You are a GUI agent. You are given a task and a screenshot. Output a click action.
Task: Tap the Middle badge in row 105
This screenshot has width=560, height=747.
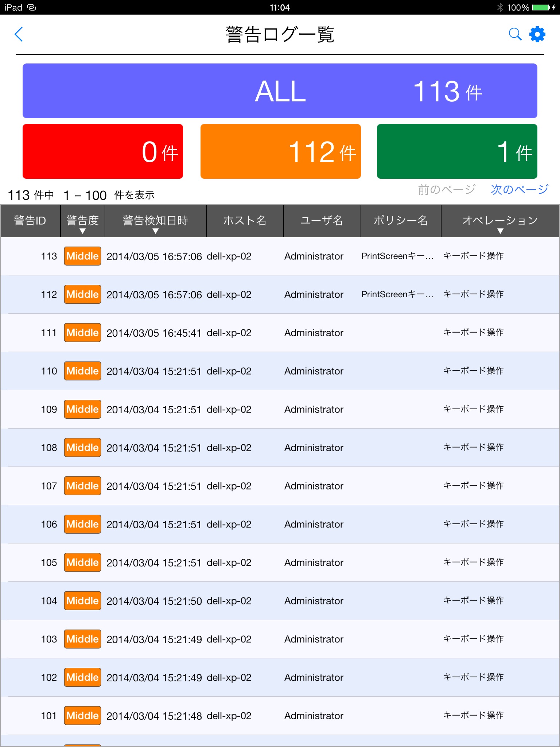tap(83, 562)
